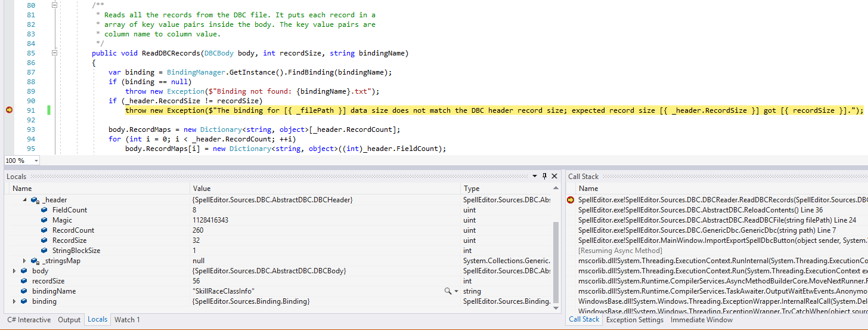Select the ExecutionContext.RunInternal call stack frame

[x=723, y=261]
